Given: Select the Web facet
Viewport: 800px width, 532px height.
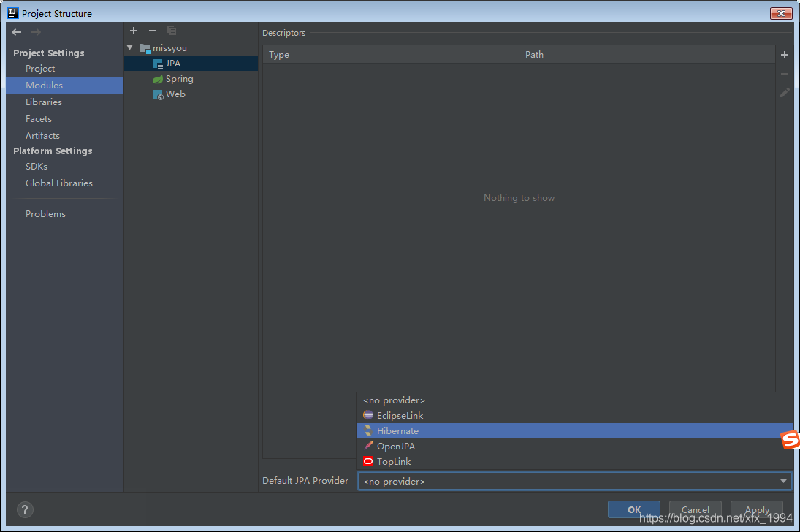Looking at the screenshot, I should click(x=191, y=94).
